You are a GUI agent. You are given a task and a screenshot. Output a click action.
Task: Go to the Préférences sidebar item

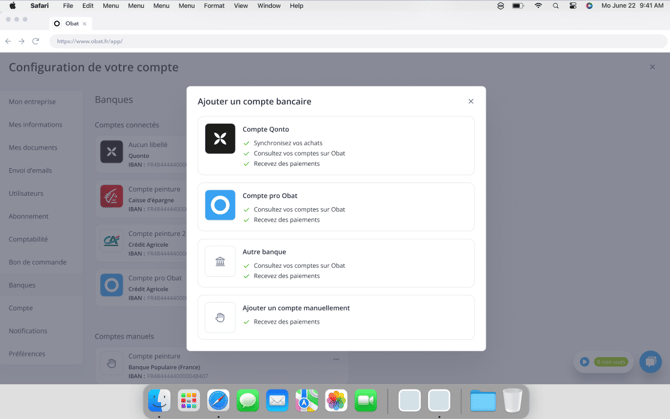27,354
